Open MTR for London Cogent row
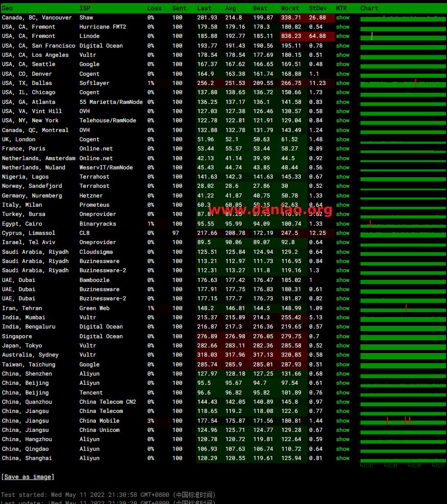 (x=343, y=139)
